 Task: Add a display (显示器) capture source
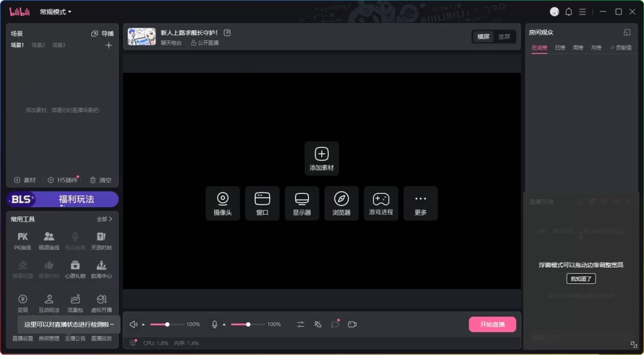pyautogui.click(x=302, y=203)
